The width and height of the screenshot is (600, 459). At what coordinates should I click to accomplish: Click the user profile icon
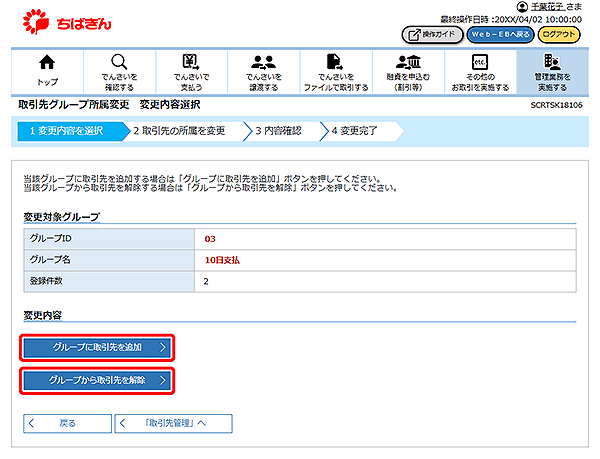(522, 7)
